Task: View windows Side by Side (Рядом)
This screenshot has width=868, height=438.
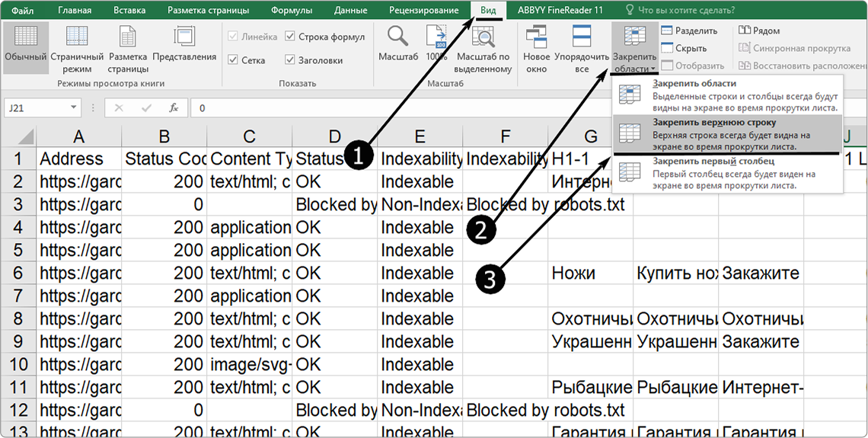Action: pos(759,31)
